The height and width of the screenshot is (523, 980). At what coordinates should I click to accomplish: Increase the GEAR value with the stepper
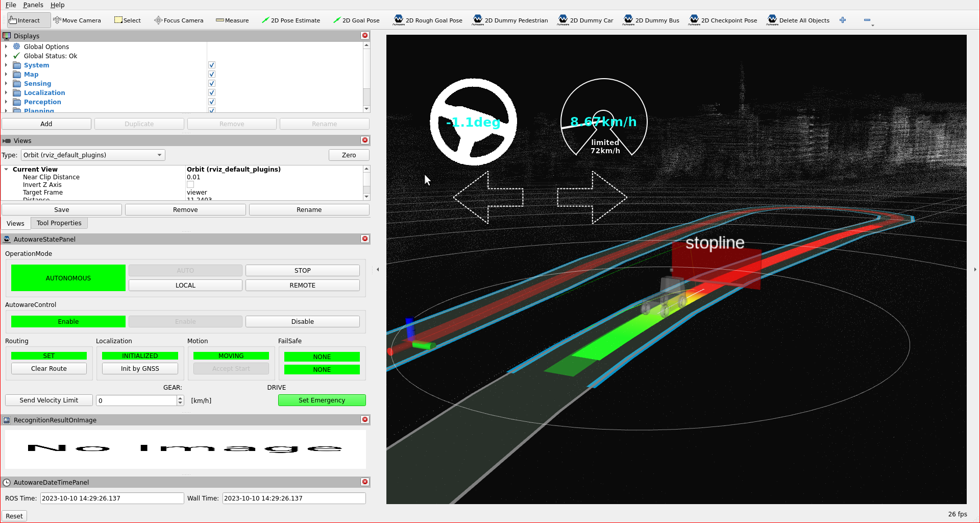pyautogui.click(x=180, y=398)
